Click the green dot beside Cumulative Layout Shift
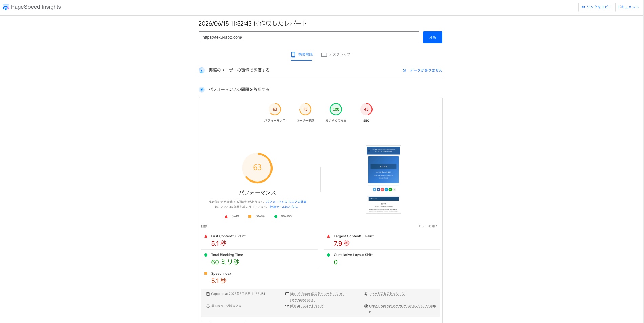The width and height of the screenshot is (644, 323). coord(328,255)
